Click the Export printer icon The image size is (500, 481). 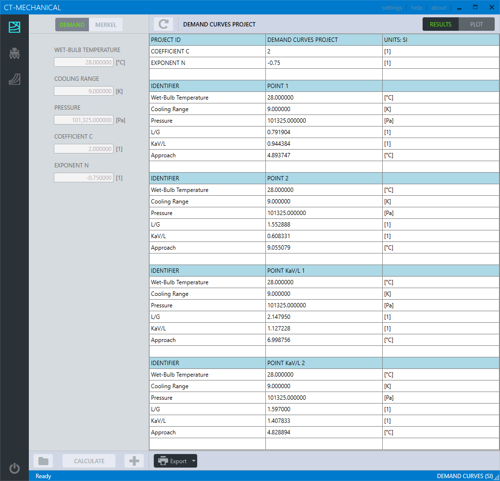[163, 461]
